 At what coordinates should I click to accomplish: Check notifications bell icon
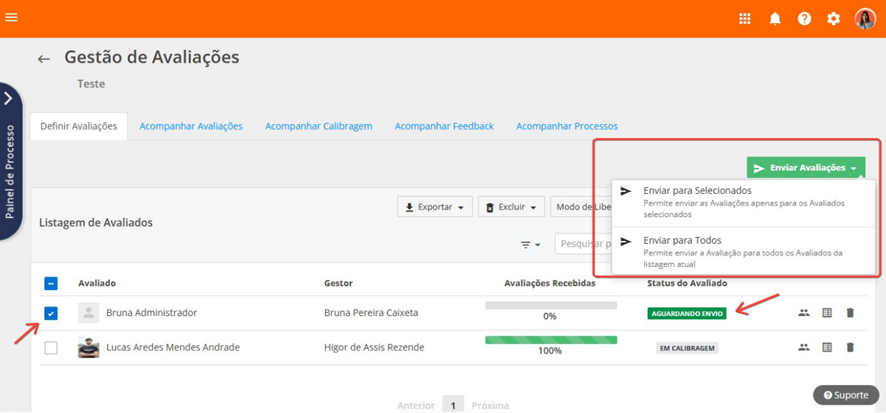775,19
